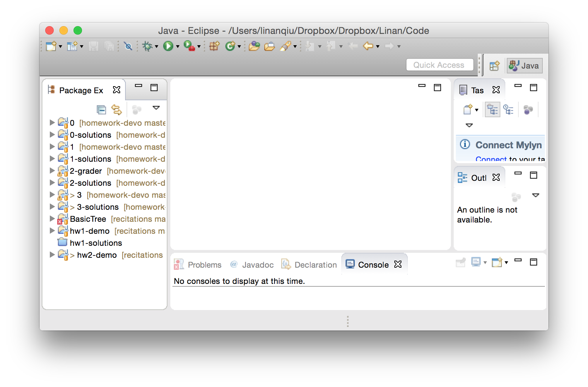Expand the hw2-demo project
Screen dimensions: 588x387
[x=52, y=255]
